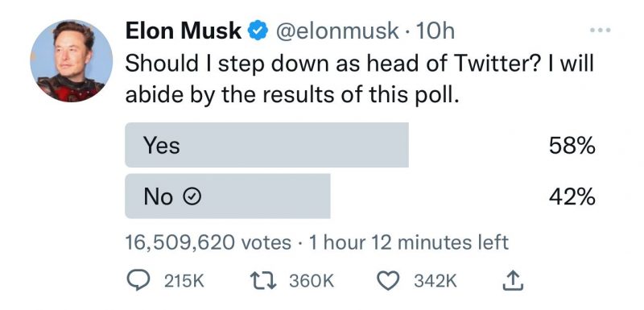Click the tweet text about stepping down
This screenshot has height=310, width=644.
pyautogui.click(x=359, y=79)
